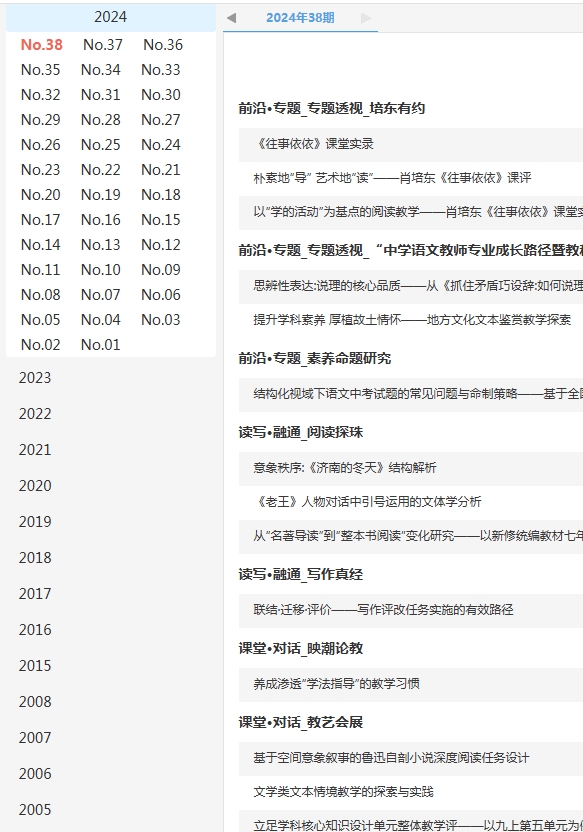Image resolution: width=583 pixels, height=832 pixels.
Task: Open article about 《济南的冬天》结构解析
Action: 345,467
